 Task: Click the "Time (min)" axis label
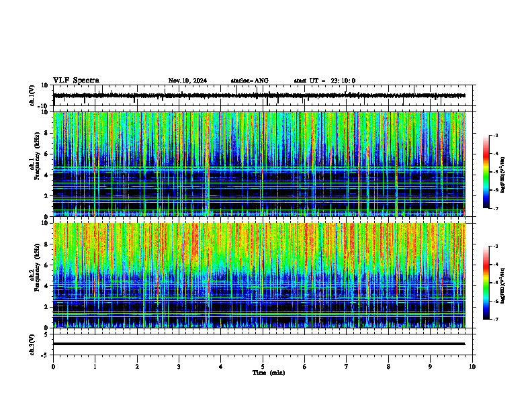pyautogui.click(x=269, y=373)
